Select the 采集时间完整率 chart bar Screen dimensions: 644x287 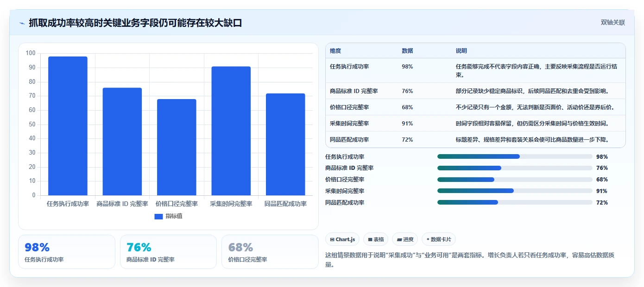coord(231,131)
